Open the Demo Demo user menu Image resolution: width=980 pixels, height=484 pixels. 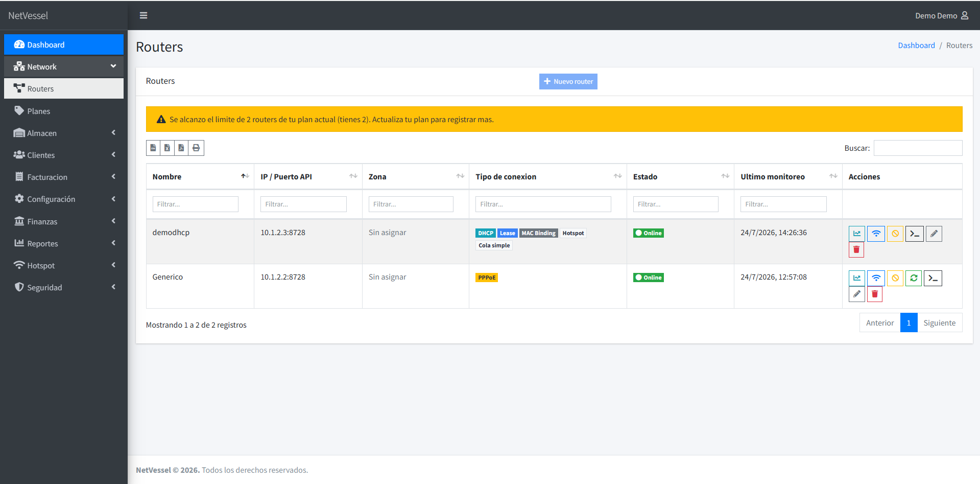click(x=941, y=16)
